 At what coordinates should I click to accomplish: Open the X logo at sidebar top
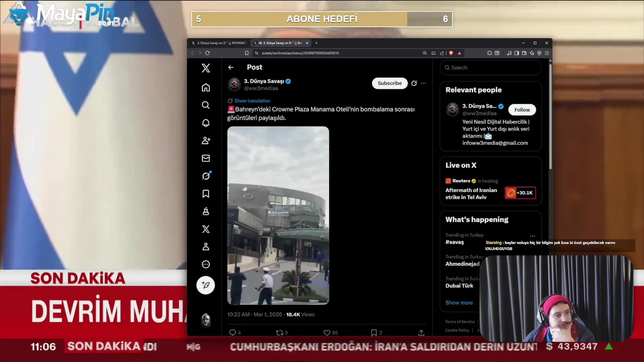coord(206,68)
